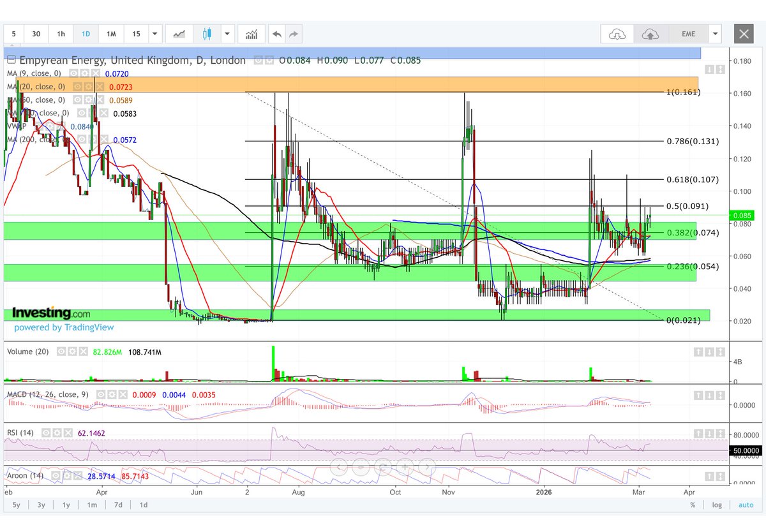Click the zoom-in control on the chart navigation
This screenshot has height=532, width=766.
(405, 466)
